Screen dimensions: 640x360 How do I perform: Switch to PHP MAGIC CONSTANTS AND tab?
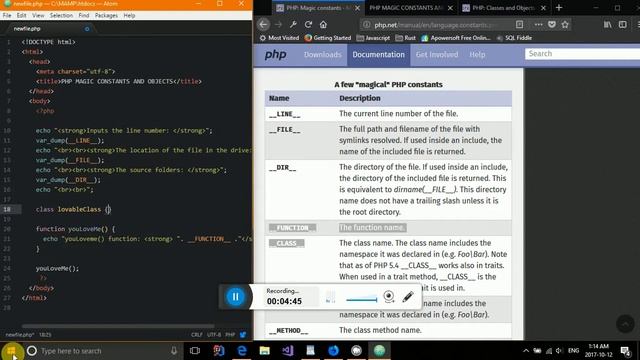click(411, 8)
